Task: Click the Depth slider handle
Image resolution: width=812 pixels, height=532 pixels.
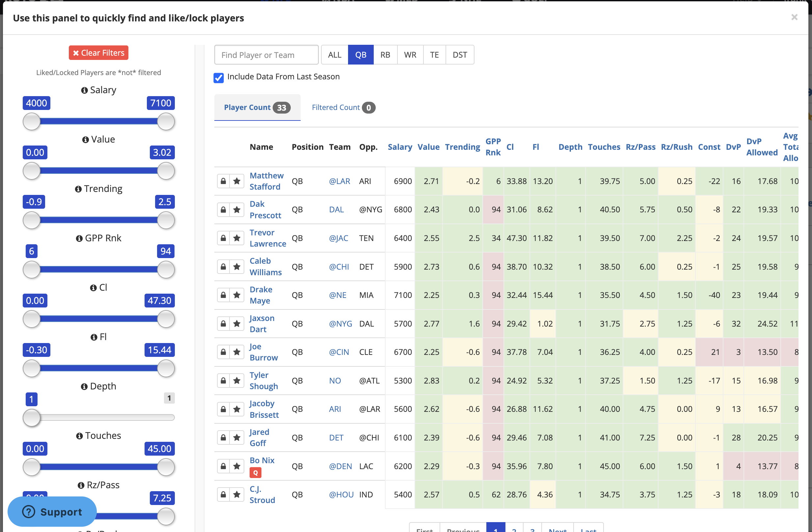Action: pos(31,417)
